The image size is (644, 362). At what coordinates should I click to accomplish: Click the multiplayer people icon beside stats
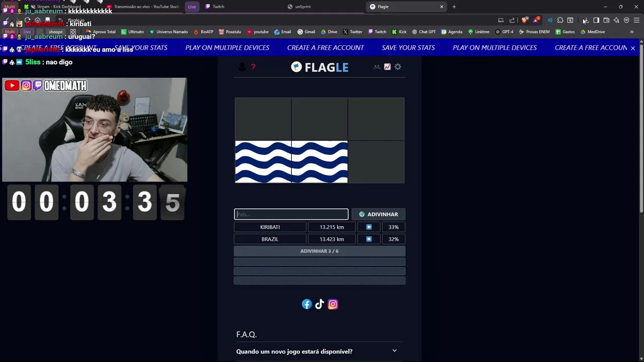click(x=377, y=67)
